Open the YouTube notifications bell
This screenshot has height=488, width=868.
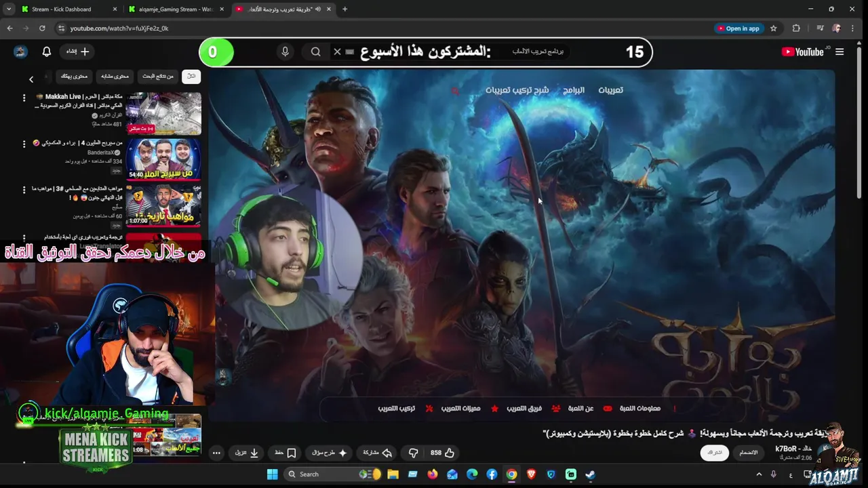click(x=47, y=52)
